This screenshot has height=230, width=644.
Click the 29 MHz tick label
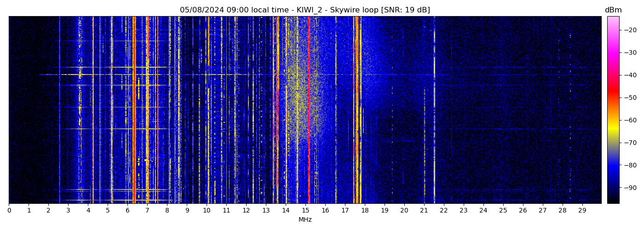[582, 210]
